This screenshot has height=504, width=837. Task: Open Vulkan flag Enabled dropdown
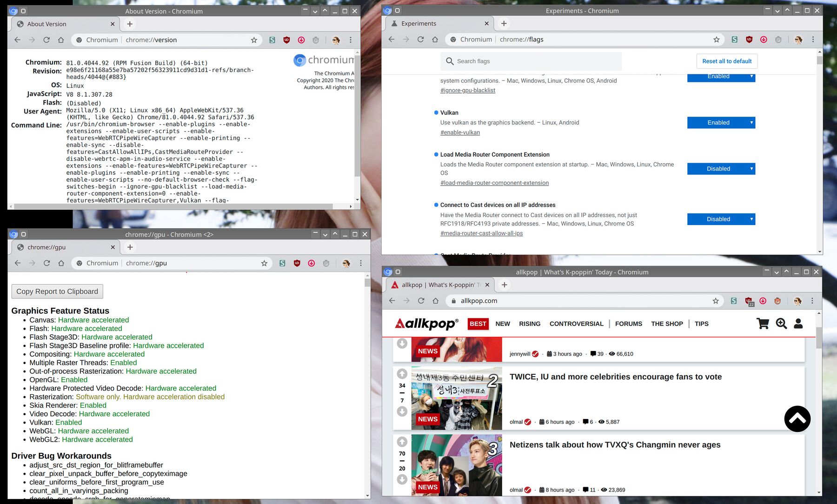point(721,123)
